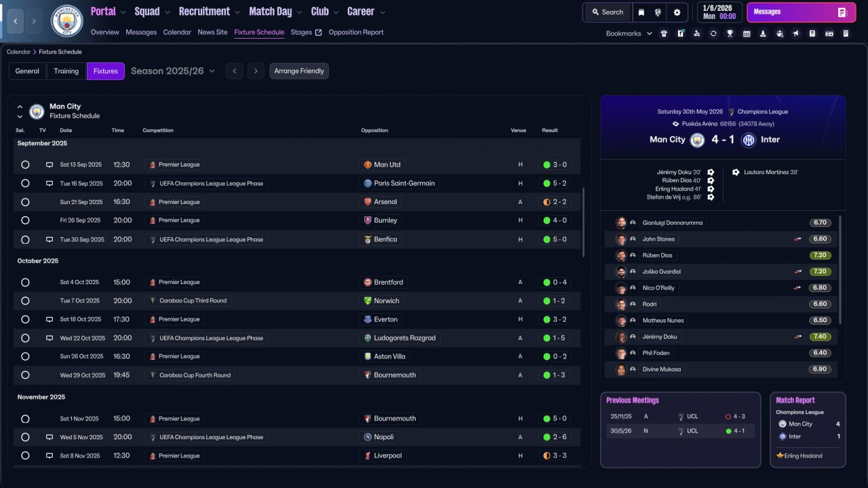Select the Arsenal fixture radio button
The image size is (868, 488).
tap(25, 202)
